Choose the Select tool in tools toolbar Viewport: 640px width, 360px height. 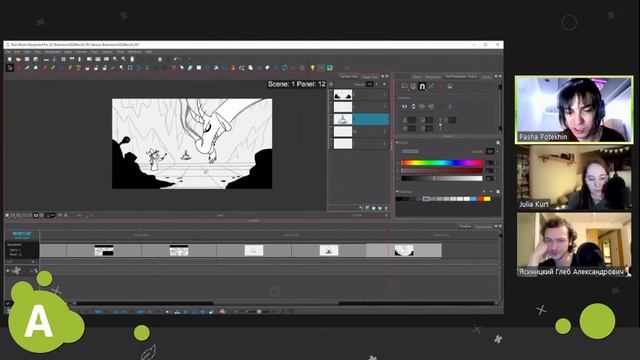(x=10, y=68)
